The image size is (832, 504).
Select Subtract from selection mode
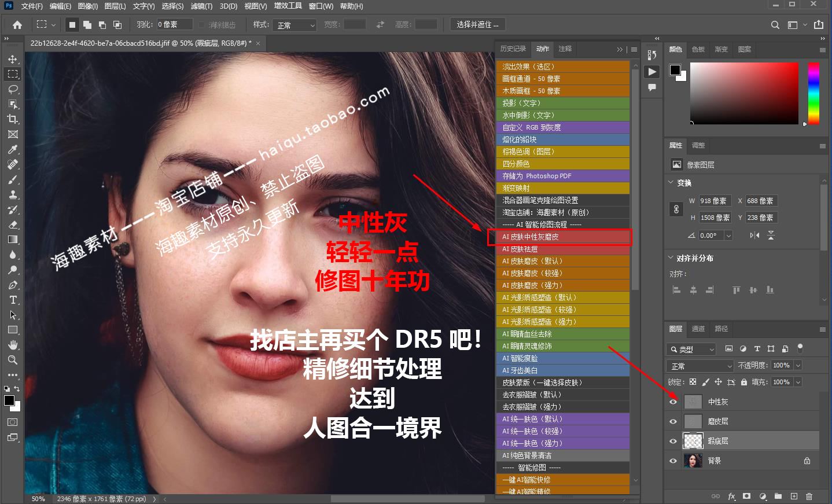[102, 25]
